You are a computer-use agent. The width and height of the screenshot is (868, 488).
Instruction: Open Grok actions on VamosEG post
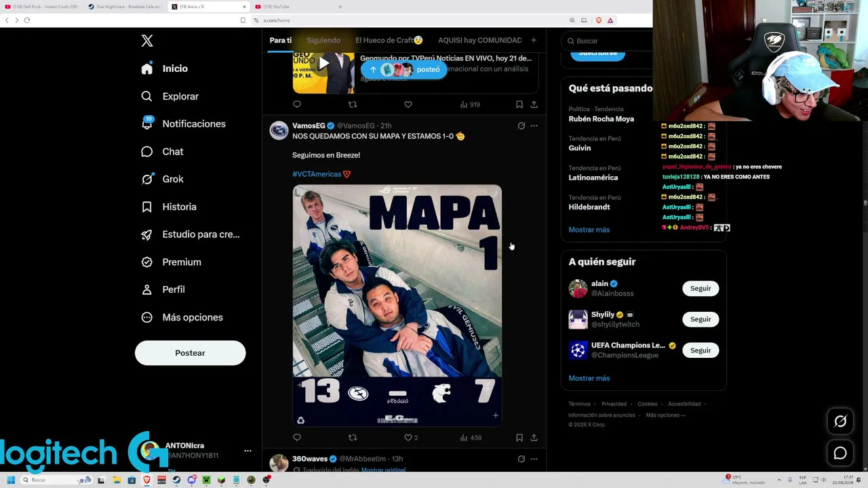[x=521, y=126]
